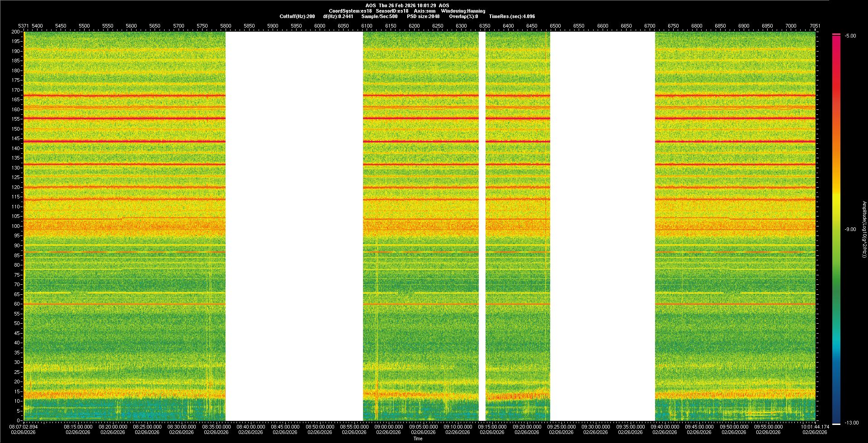
Task: Click the PSD size:2048 parameter text
Action: [423, 16]
